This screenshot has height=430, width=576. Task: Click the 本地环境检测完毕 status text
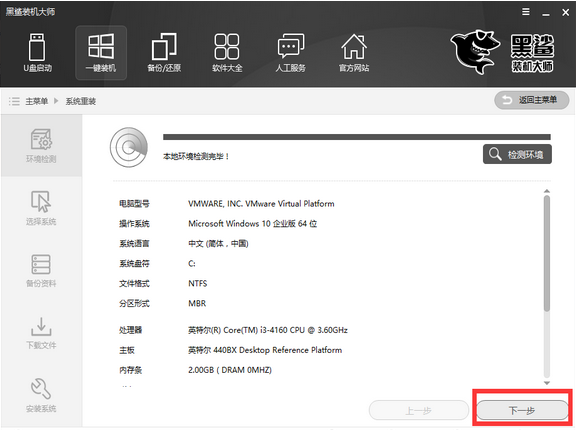click(196, 156)
